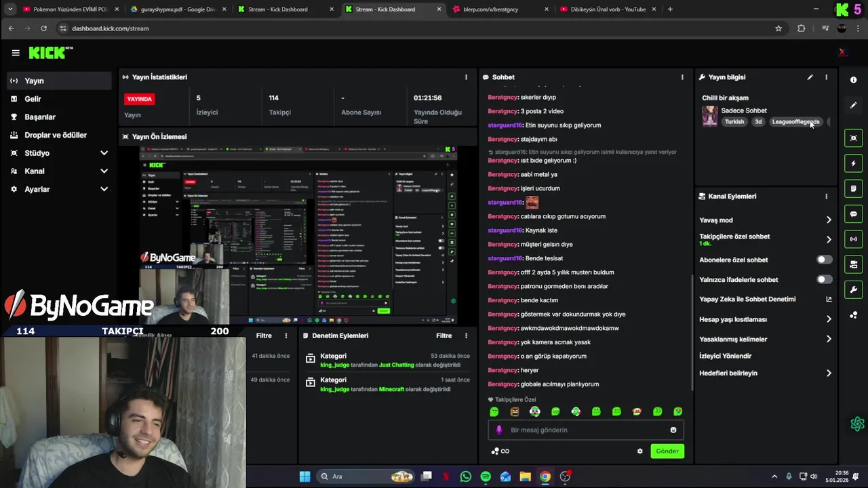The height and width of the screenshot is (488, 868).
Task: Click the Turkish language tag
Action: (x=734, y=122)
